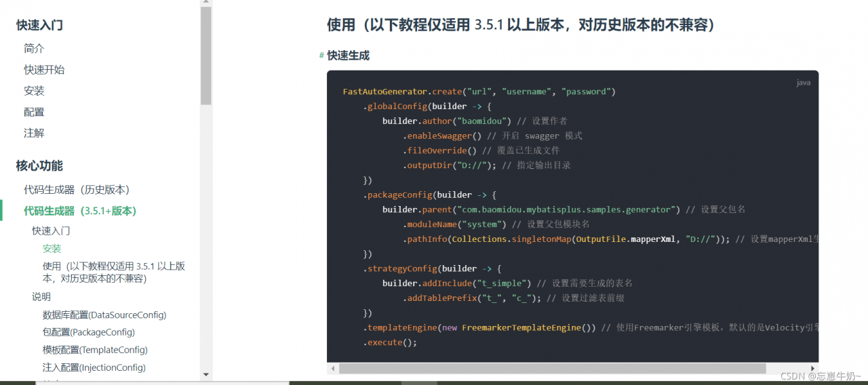Open the 配置 sidebar page

pyautogui.click(x=34, y=112)
